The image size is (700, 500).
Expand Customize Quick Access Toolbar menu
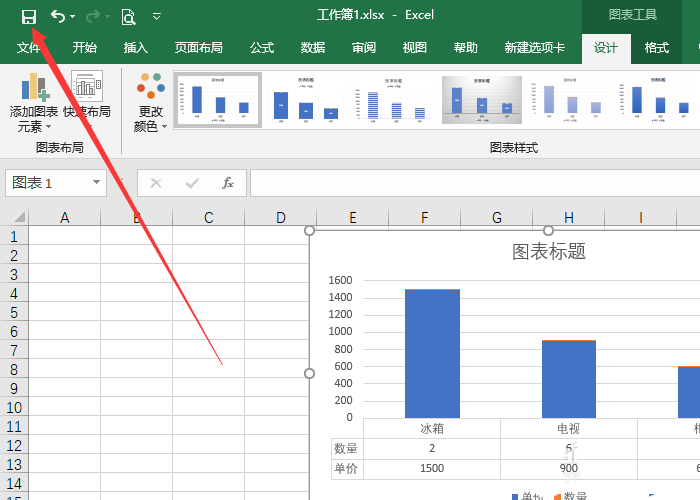[157, 17]
